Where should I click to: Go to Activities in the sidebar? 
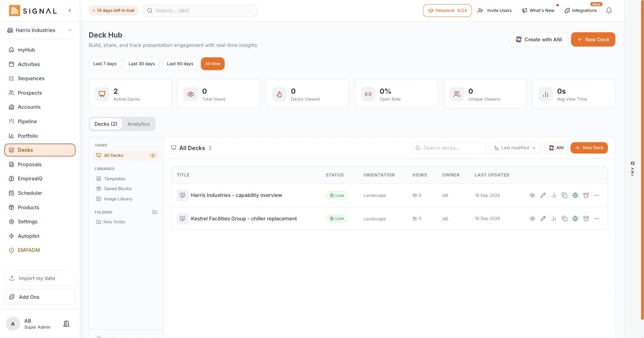click(x=40, y=64)
